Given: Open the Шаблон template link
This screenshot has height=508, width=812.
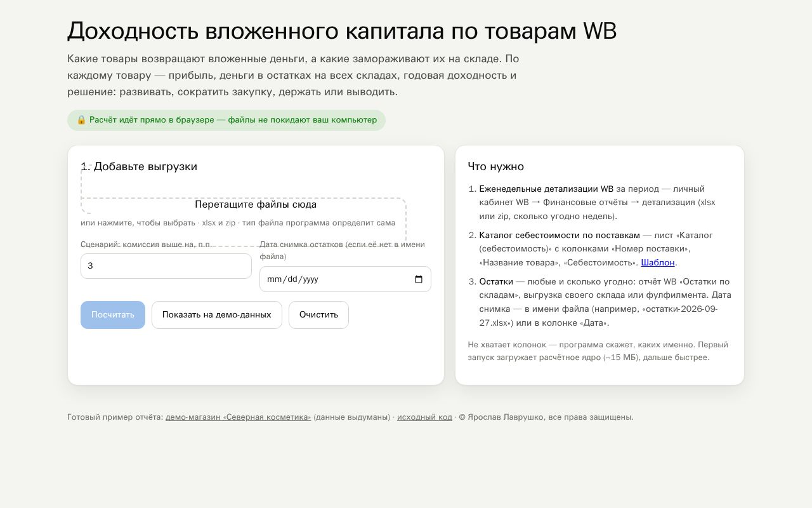Looking at the screenshot, I should click(658, 262).
